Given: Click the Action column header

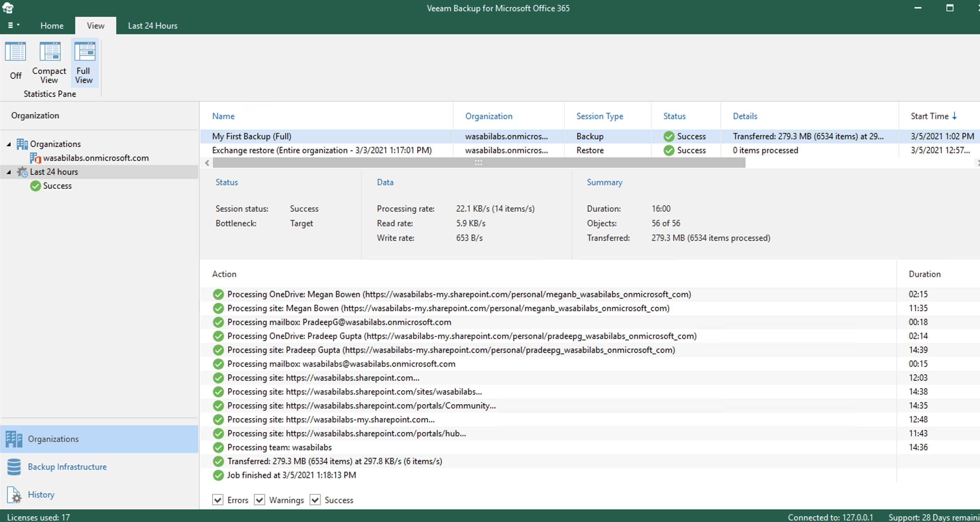Looking at the screenshot, I should pos(224,274).
